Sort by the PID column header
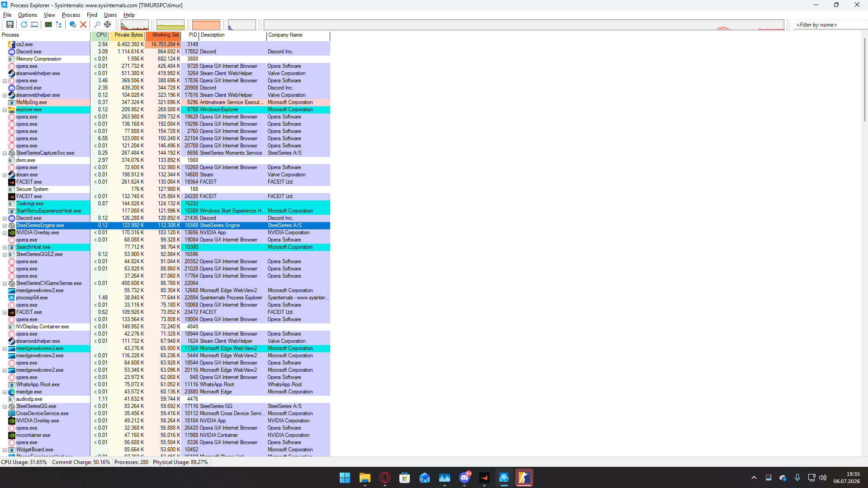 (x=190, y=35)
